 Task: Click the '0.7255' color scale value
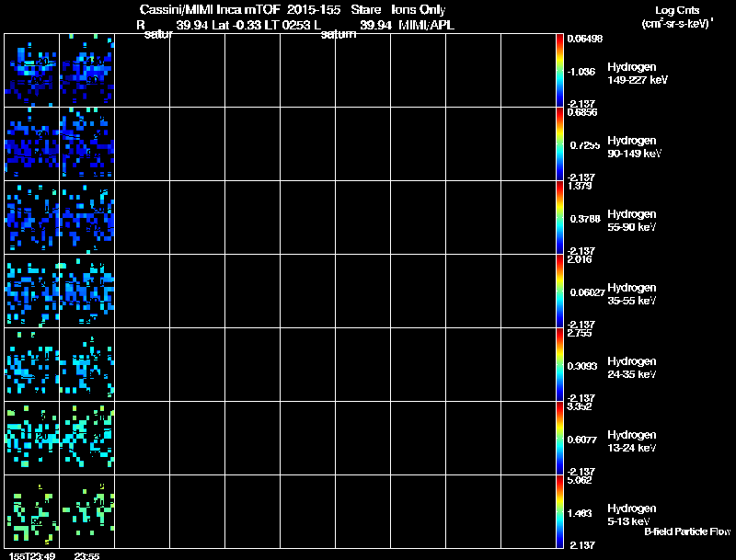click(585, 145)
